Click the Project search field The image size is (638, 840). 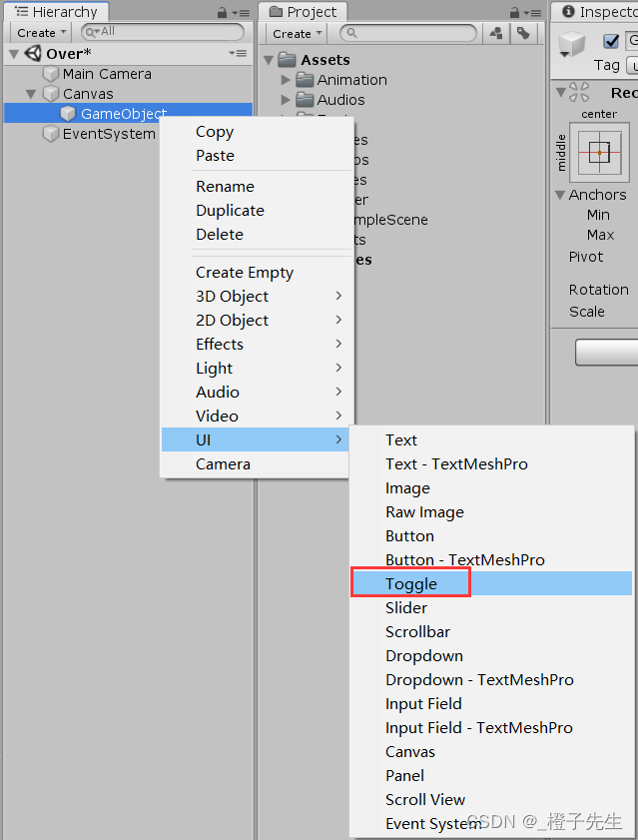408,33
